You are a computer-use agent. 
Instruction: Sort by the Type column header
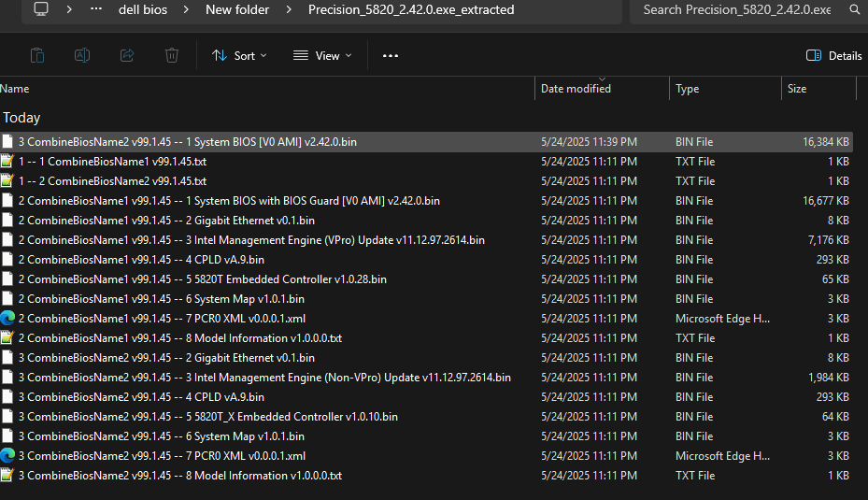[687, 89]
